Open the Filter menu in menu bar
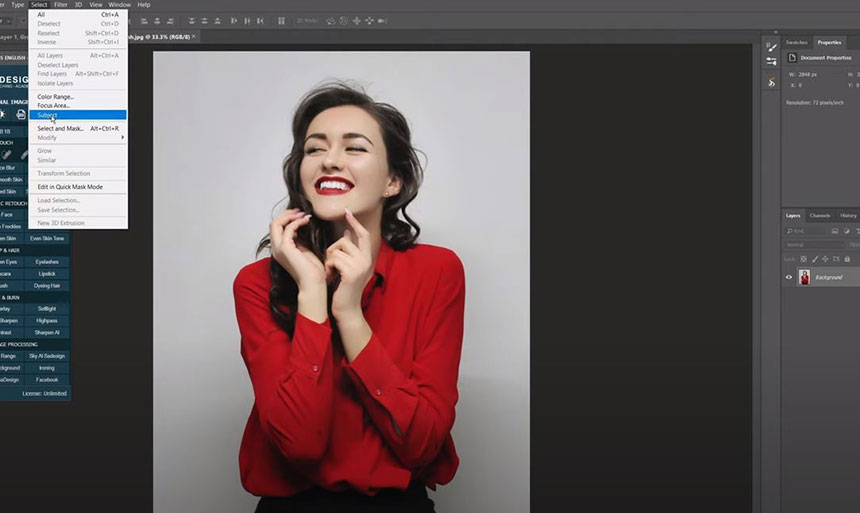This screenshot has height=513, width=860. [x=61, y=5]
